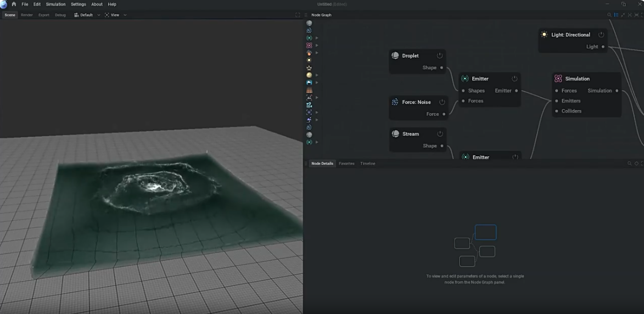Click the sun icon on the Light: Directional node
Screen dimensions: 644x314
click(x=544, y=35)
